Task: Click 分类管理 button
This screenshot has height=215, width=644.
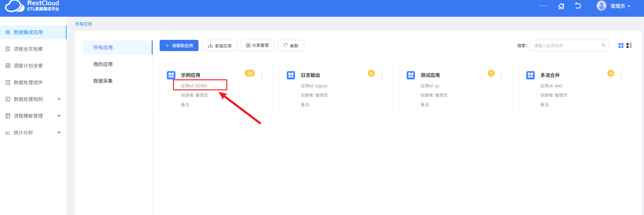Action: point(257,45)
